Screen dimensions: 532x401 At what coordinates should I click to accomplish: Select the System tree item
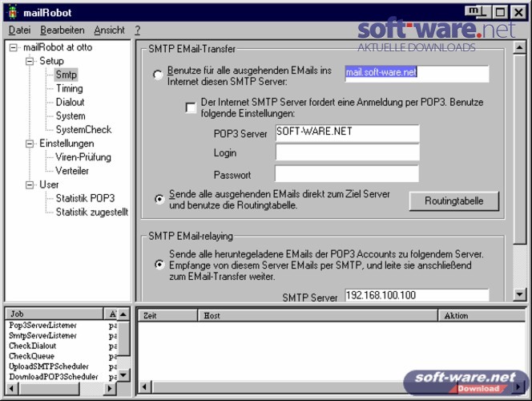[71, 116]
